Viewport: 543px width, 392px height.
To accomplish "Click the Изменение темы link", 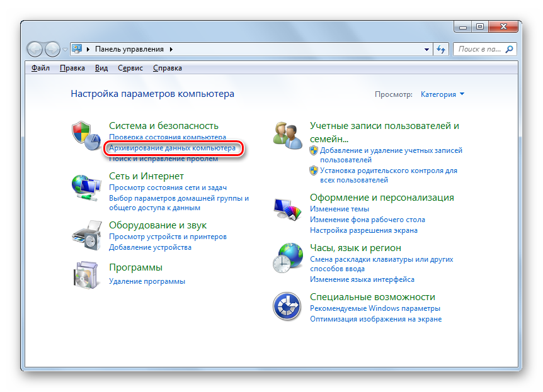I will (340, 209).
